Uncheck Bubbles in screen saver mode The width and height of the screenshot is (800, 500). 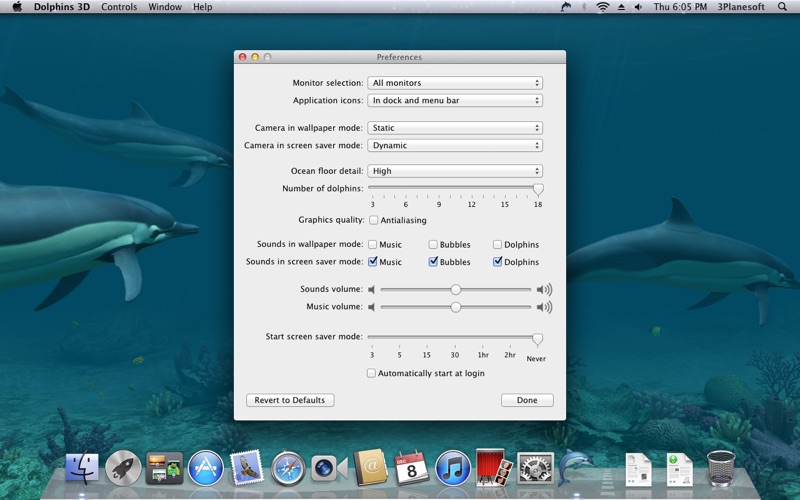pos(433,262)
